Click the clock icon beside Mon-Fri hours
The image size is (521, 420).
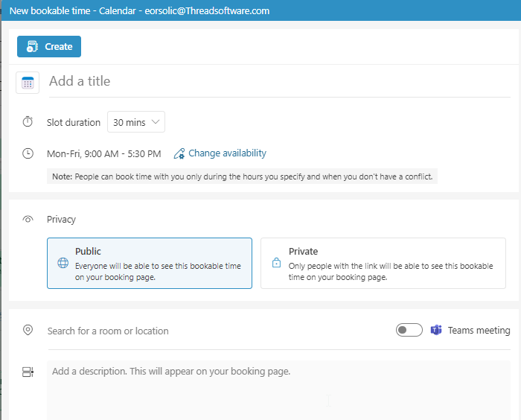coord(28,153)
